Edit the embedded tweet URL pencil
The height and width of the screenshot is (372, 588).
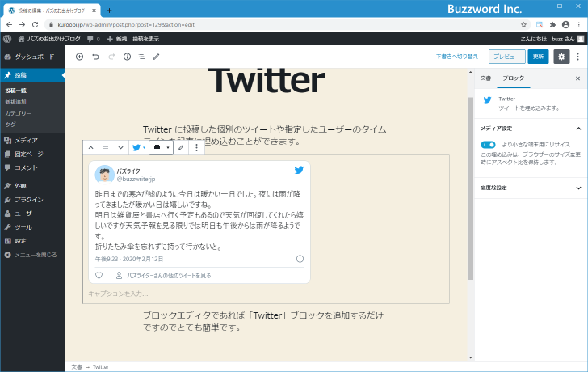[181, 147]
